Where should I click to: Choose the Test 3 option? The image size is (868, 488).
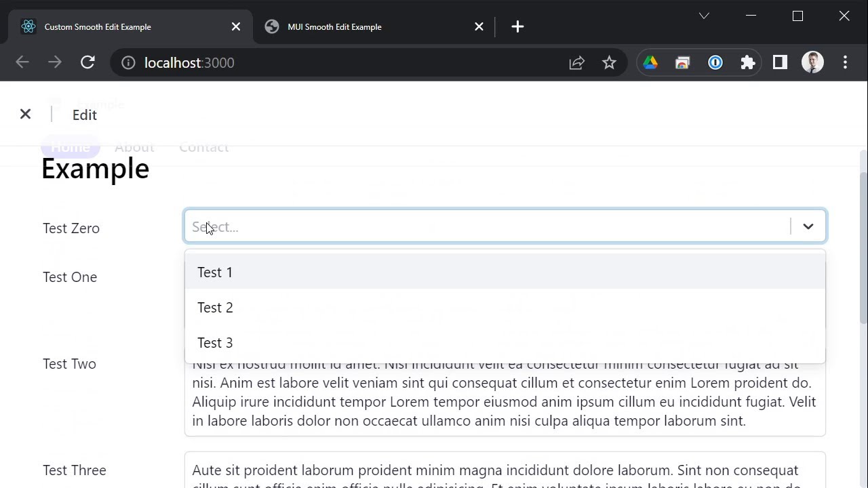tap(505, 342)
